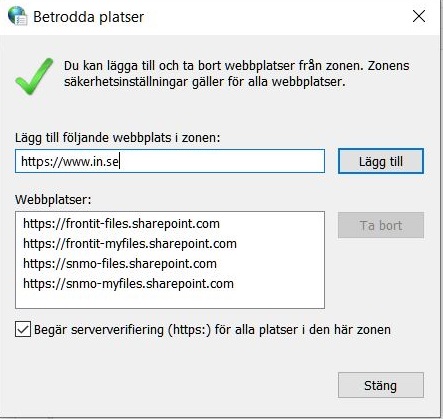Viewport: 443px width, 419px height.
Task: Click the description line starting Du kan lägga
Action: (x=236, y=66)
